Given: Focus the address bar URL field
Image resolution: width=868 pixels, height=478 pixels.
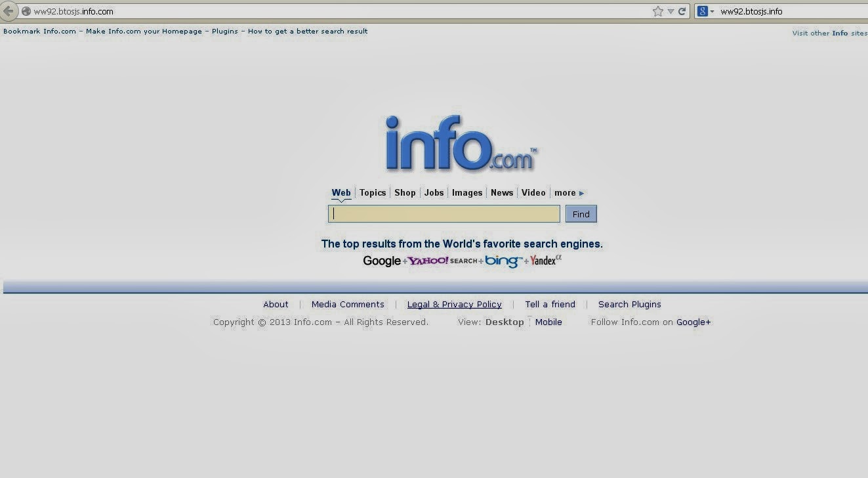Looking at the screenshot, I should 341,11.
